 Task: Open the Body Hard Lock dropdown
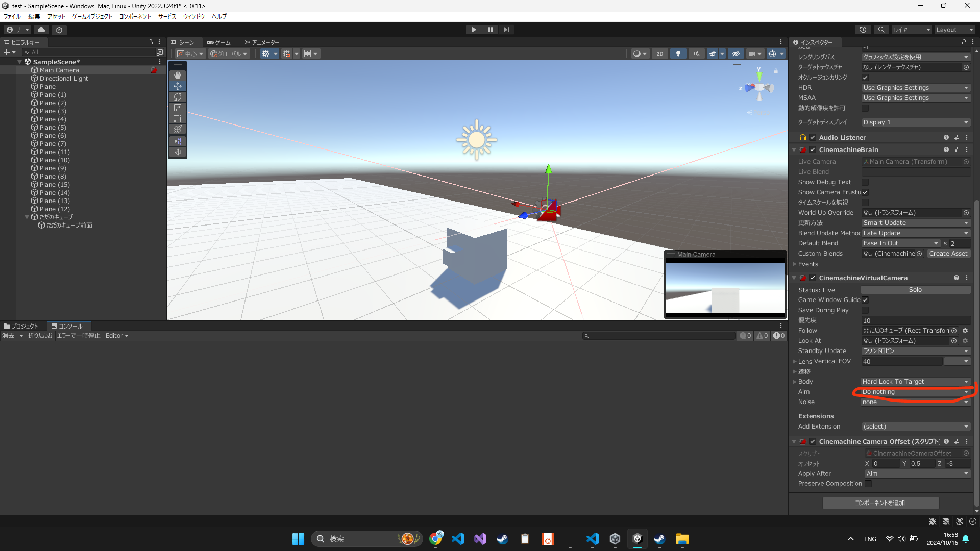pyautogui.click(x=915, y=382)
